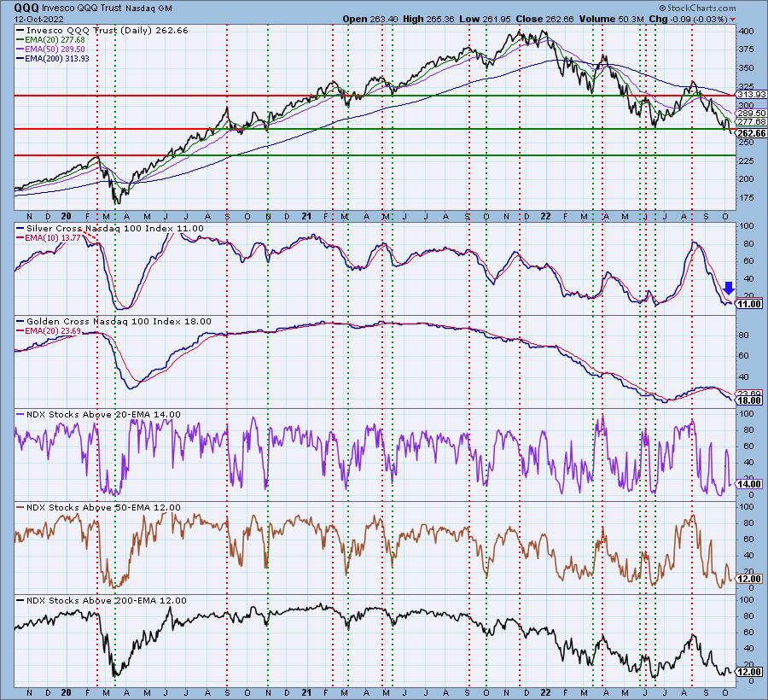Viewport: 768px width, 700px height.
Task: Click the High 265.36 value
Action: [429, 19]
